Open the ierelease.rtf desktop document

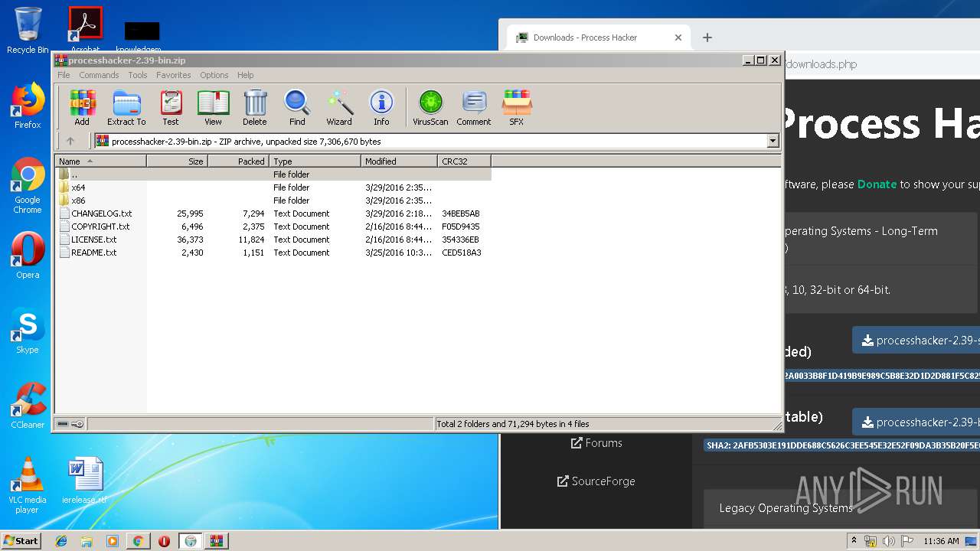pyautogui.click(x=84, y=481)
